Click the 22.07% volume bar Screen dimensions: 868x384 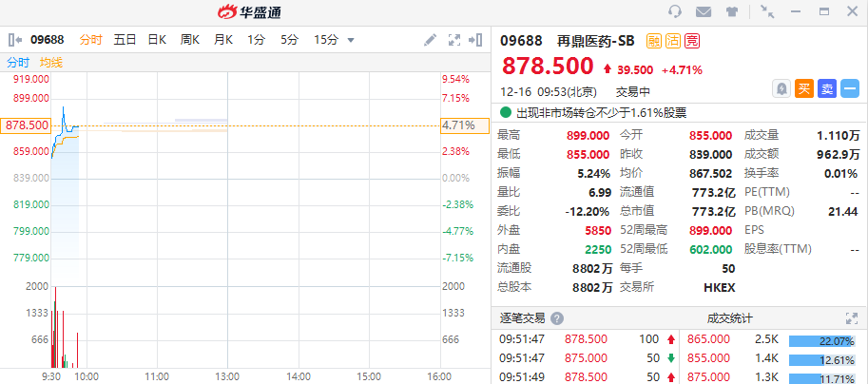(x=821, y=339)
